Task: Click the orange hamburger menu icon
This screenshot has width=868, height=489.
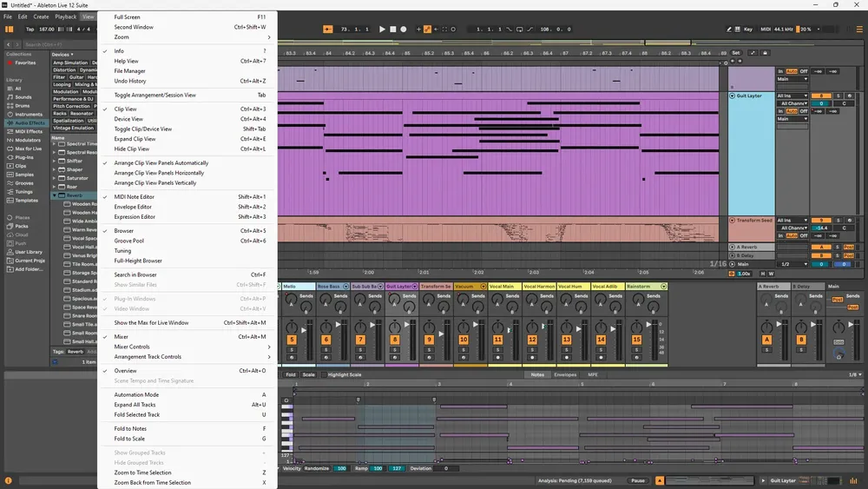Action: point(859,30)
